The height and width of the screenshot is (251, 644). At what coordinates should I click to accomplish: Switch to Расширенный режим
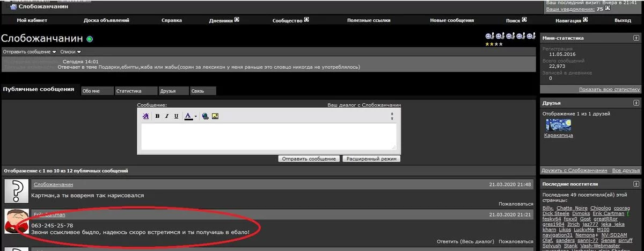371,159
